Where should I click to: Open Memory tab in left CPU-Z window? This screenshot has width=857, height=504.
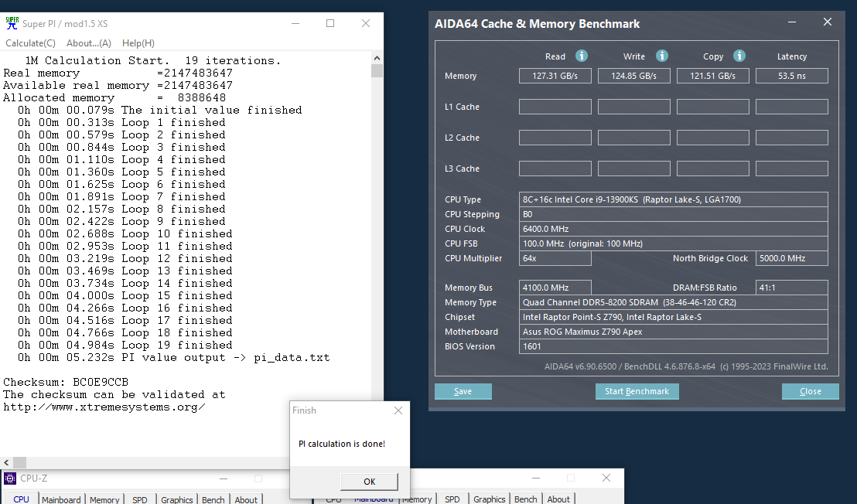[x=104, y=499]
